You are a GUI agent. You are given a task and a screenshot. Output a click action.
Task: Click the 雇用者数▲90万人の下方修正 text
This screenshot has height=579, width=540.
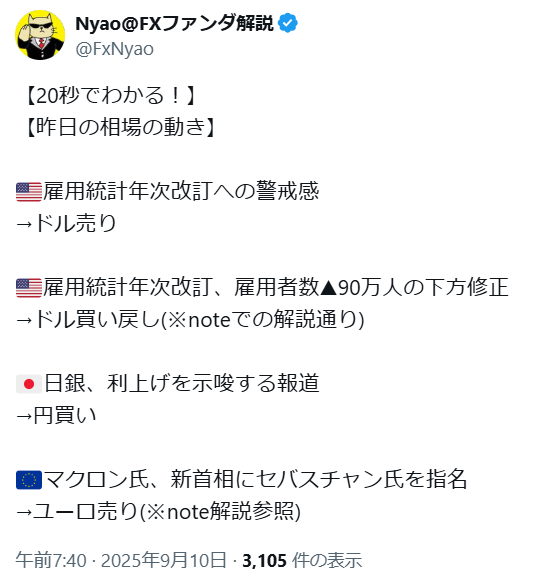tap(372, 287)
